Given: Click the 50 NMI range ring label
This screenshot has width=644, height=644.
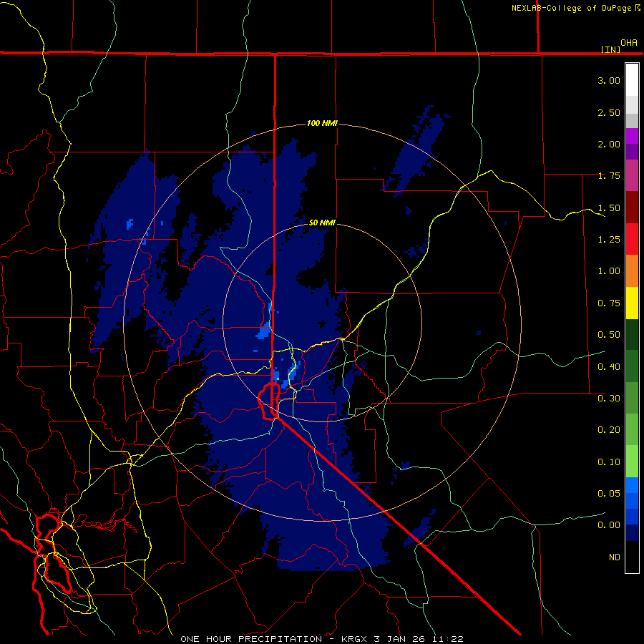Looking at the screenshot, I should pos(322,223).
